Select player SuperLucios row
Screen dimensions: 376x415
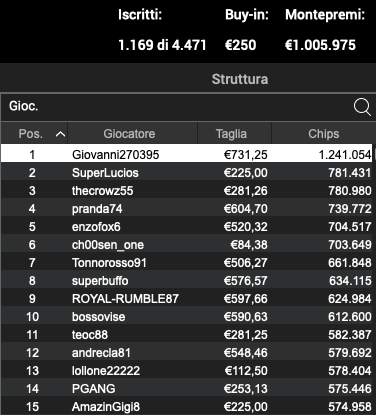(x=187, y=172)
